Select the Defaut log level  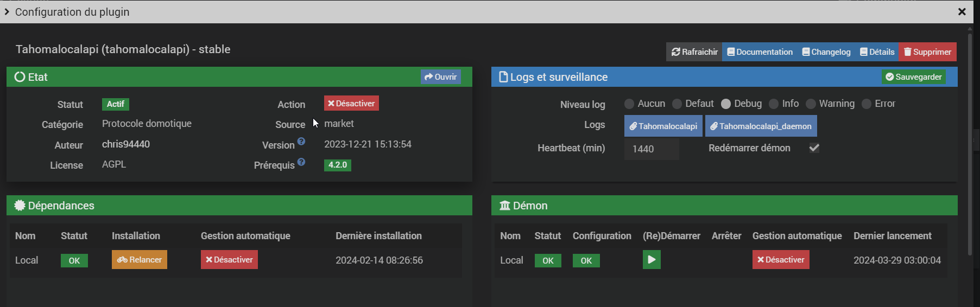click(x=677, y=104)
